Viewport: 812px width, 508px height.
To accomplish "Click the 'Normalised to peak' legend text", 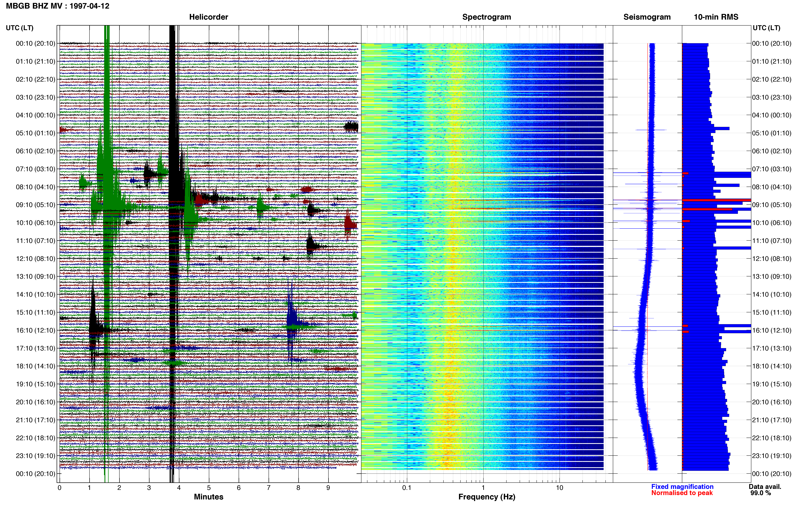I will point(682,493).
